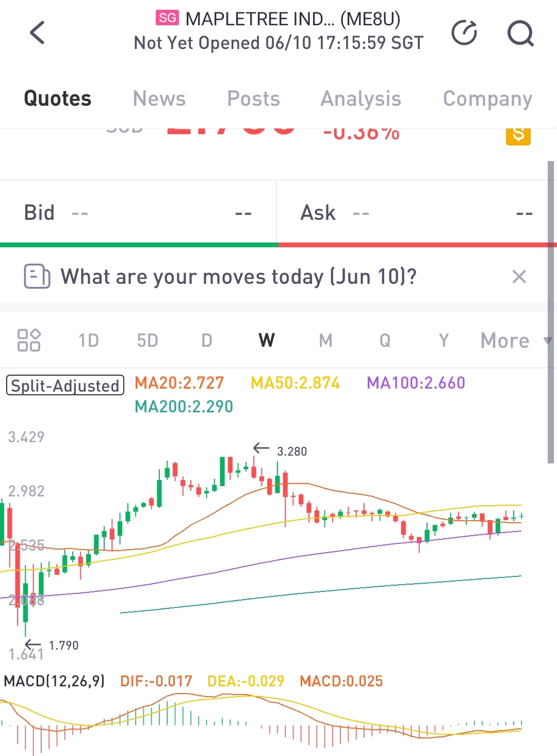Select the D daily chart period
Image resolution: width=557 pixels, height=756 pixels.
tap(207, 341)
